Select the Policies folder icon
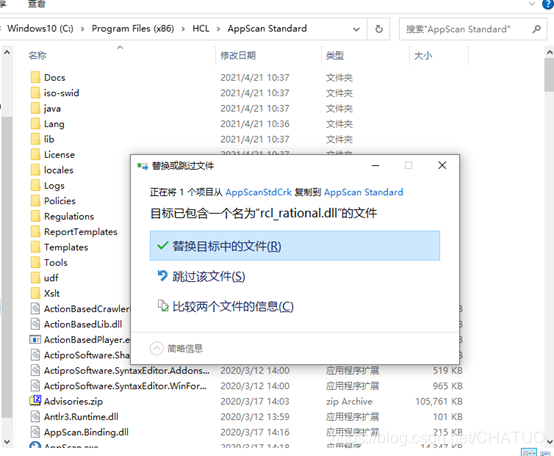 (35, 201)
